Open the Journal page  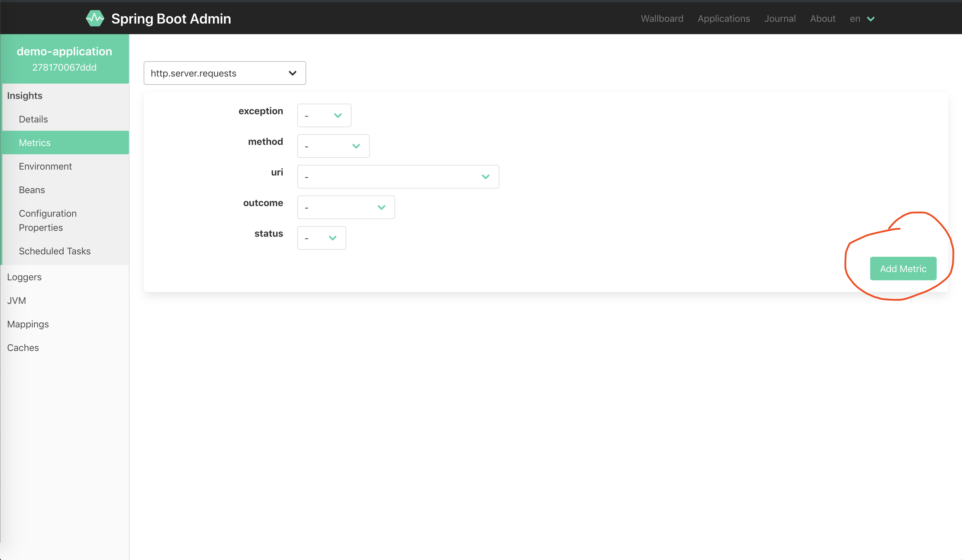(x=780, y=19)
